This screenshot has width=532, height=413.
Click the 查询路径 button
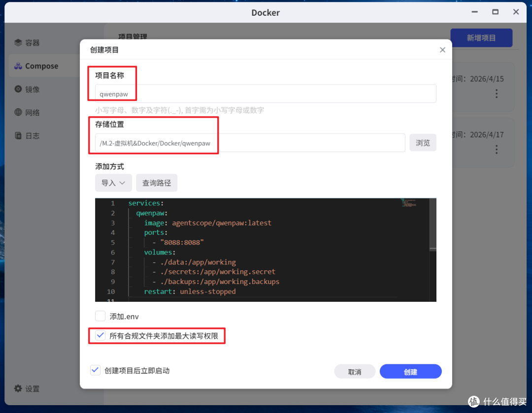tap(157, 183)
